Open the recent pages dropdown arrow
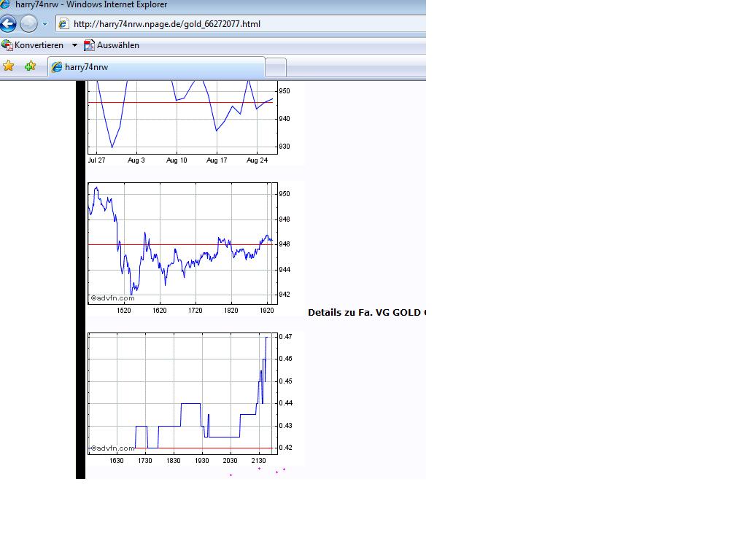Image resolution: width=747 pixels, height=560 pixels. point(44,24)
